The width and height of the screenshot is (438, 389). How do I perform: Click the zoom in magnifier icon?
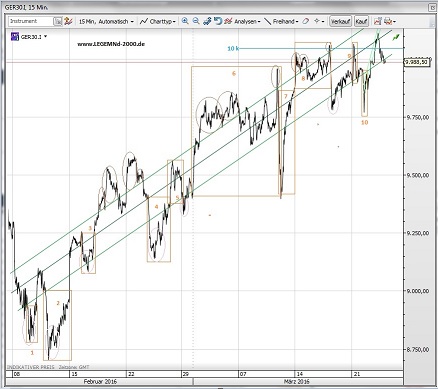[x=185, y=21]
